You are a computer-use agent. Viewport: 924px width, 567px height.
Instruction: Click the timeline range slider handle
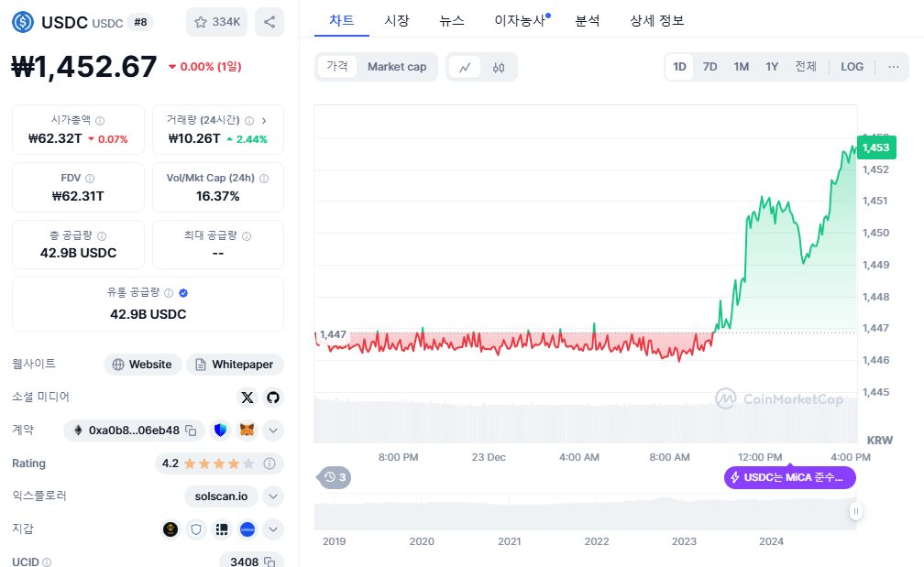855,511
